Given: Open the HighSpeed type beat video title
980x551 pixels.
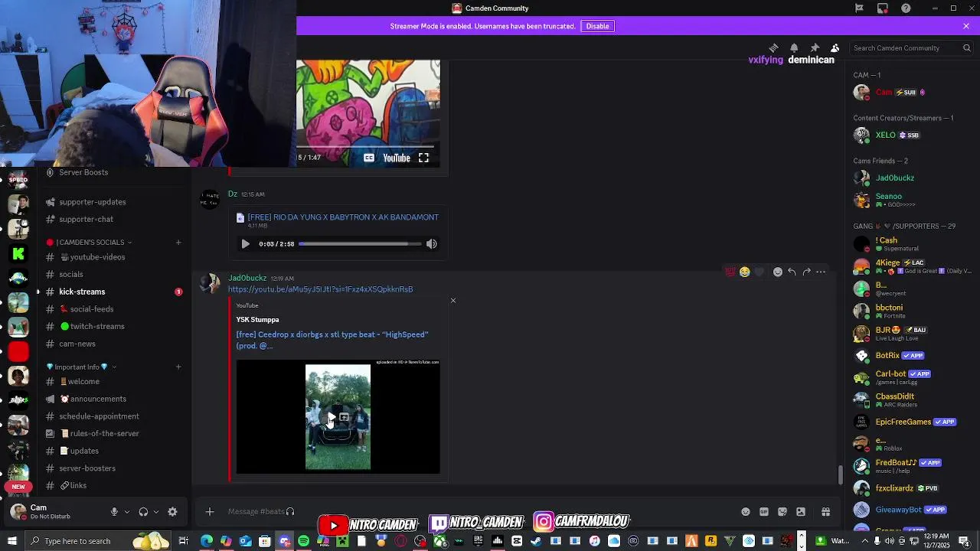Looking at the screenshot, I should (332, 340).
